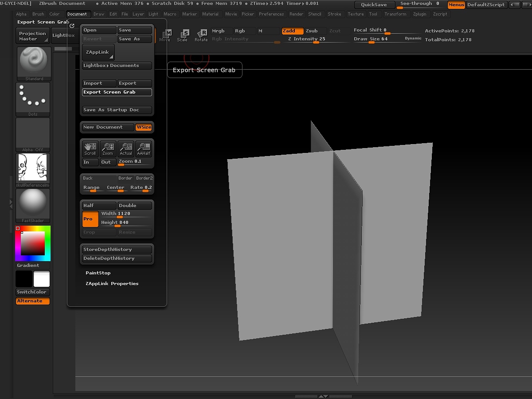Click the Scroll document hand icon
Image resolution: width=532 pixels, height=399 pixels.
point(90,149)
